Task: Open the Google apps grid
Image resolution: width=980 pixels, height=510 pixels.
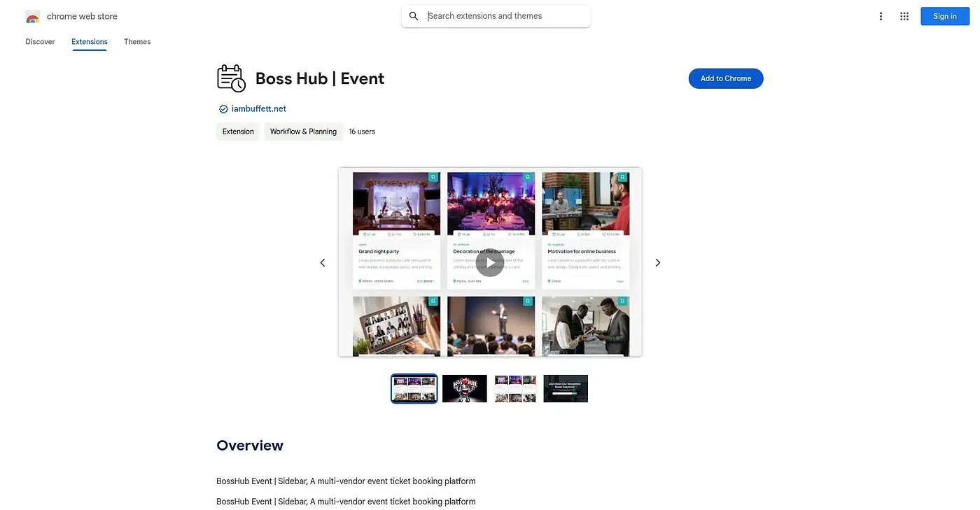Action: tap(904, 16)
